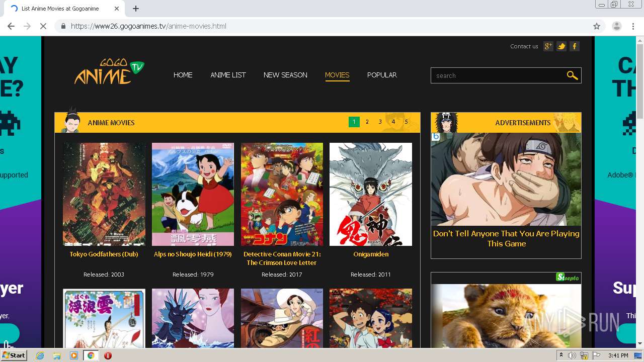644x362 pixels.
Task: Go to pagination page 2
Action: tap(367, 122)
